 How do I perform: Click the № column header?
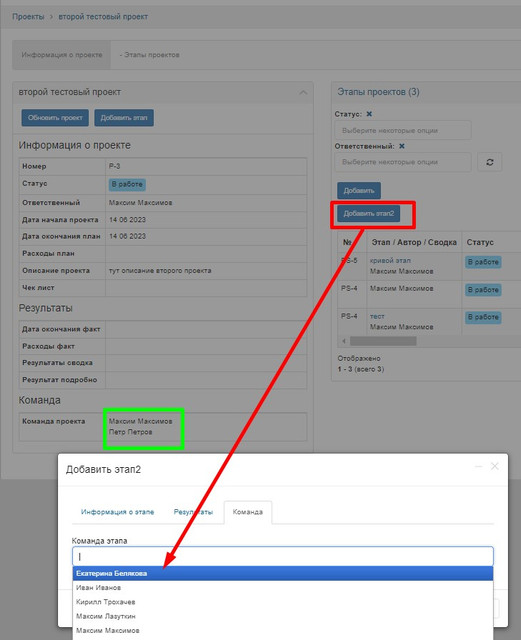click(347, 242)
